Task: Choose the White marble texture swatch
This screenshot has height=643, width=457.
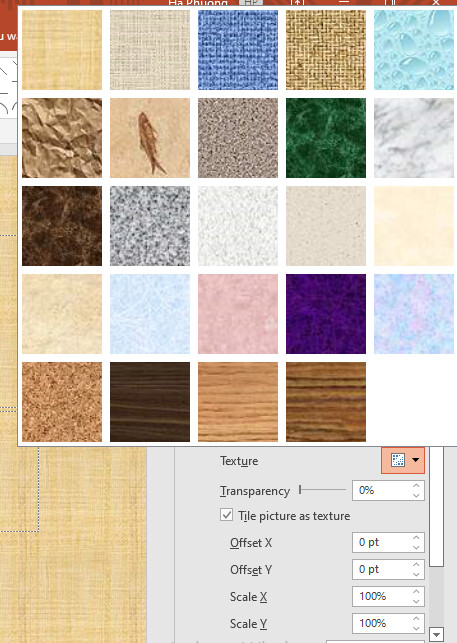Action: tap(414, 138)
